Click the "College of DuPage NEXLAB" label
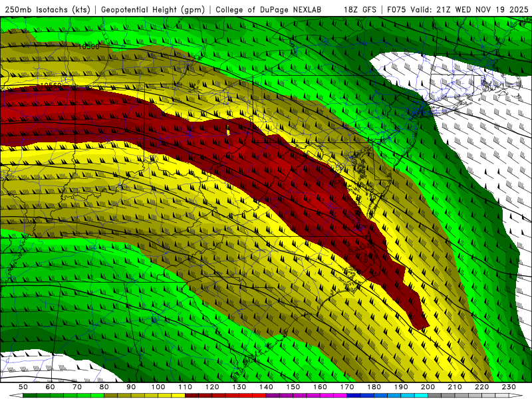Screen dimensions: 532x399 (x=269, y=10)
